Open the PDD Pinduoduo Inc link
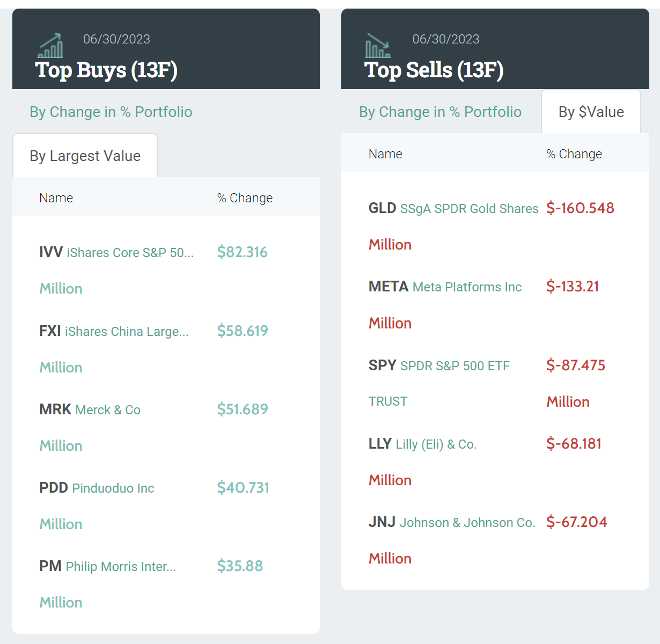Viewport: 660px width, 644px height. pyautogui.click(x=97, y=488)
